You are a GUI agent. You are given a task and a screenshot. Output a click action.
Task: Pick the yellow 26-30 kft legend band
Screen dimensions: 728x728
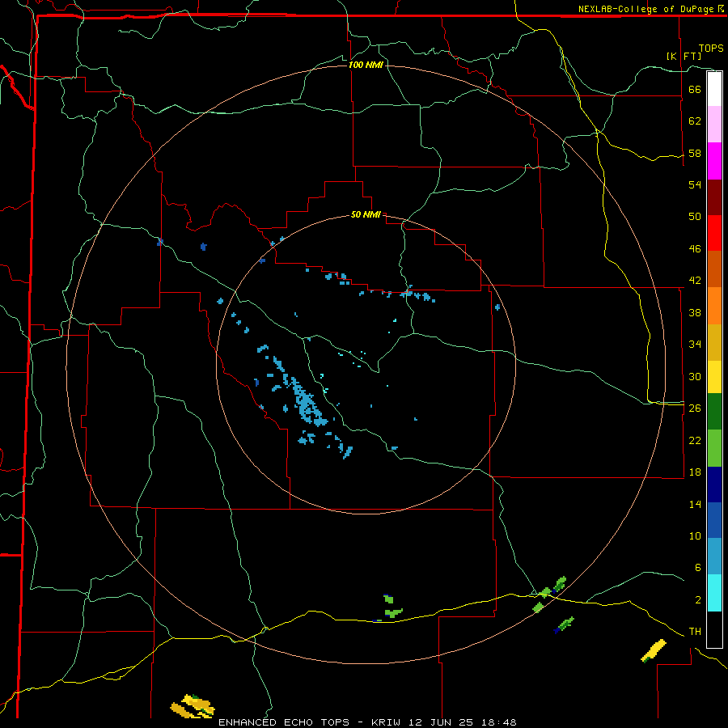(714, 377)
